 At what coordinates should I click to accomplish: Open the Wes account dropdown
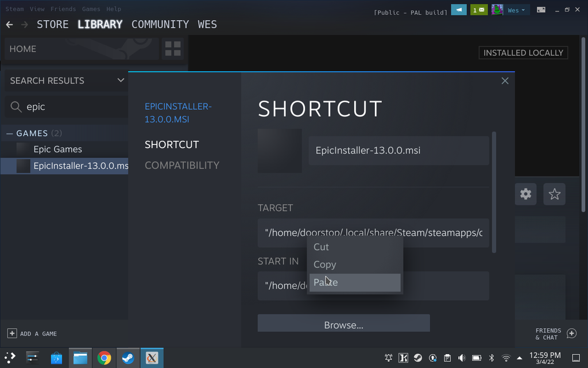515,10
